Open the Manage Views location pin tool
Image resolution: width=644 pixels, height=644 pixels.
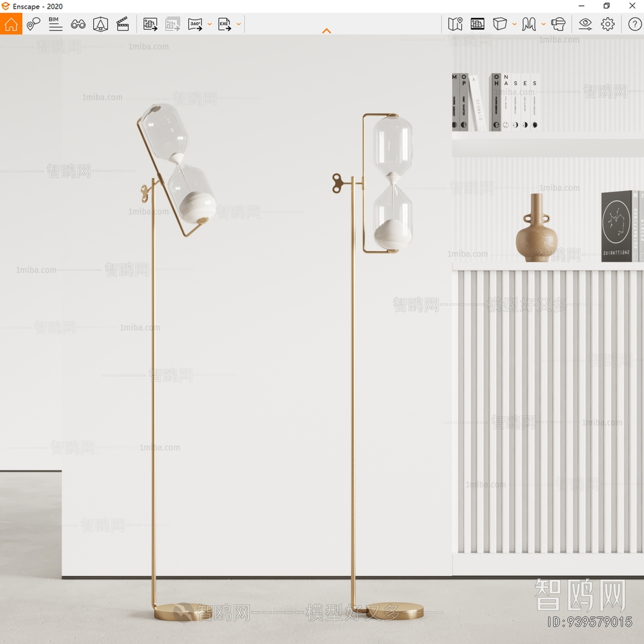point(33,24)
